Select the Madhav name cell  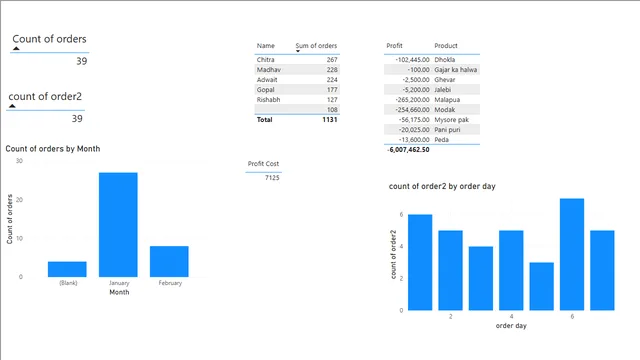[269, 70]
